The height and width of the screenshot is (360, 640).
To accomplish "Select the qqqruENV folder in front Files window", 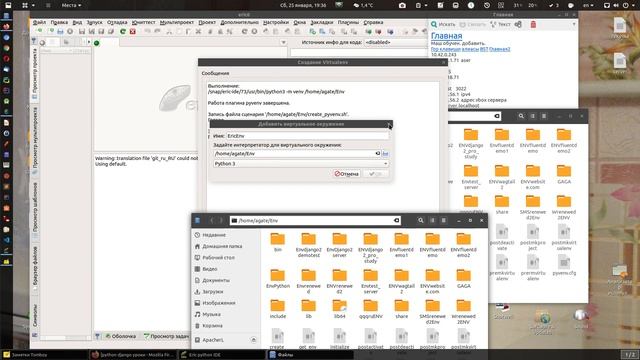I will click(371, 309).
